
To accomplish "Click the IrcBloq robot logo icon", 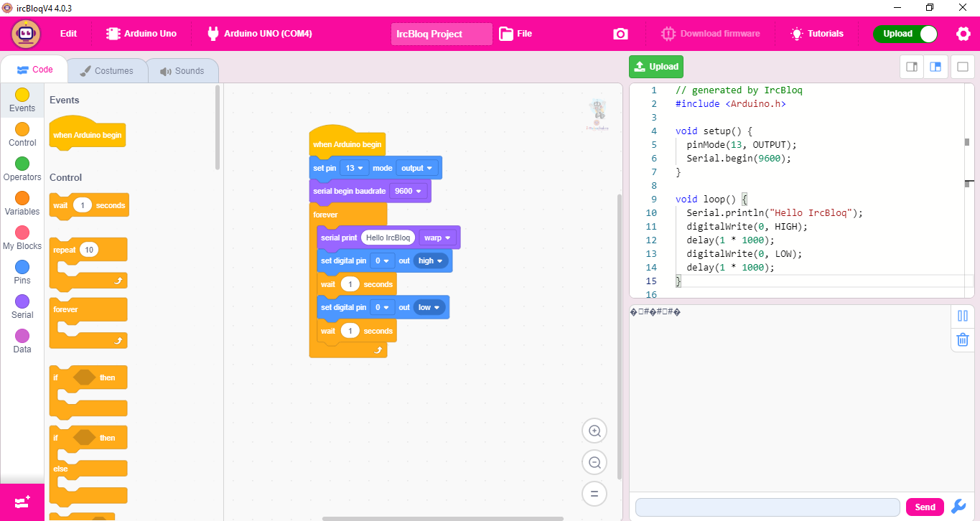I will 26,33.
